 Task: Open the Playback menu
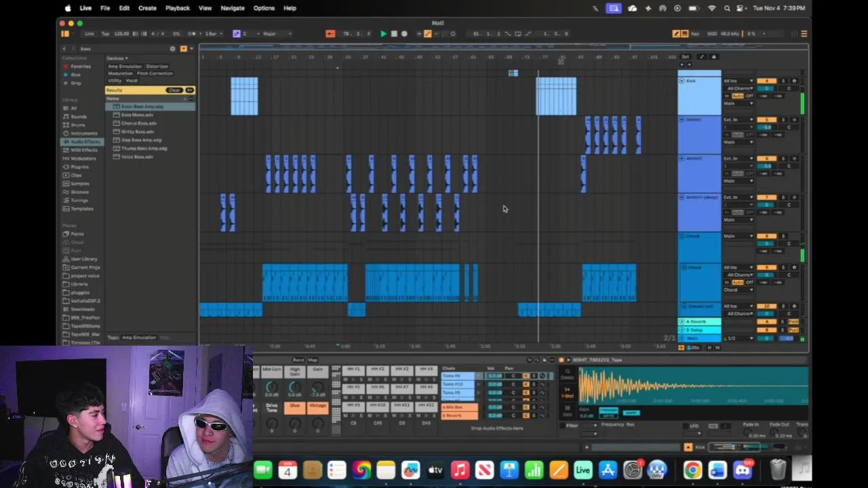[x=178, y=8]
